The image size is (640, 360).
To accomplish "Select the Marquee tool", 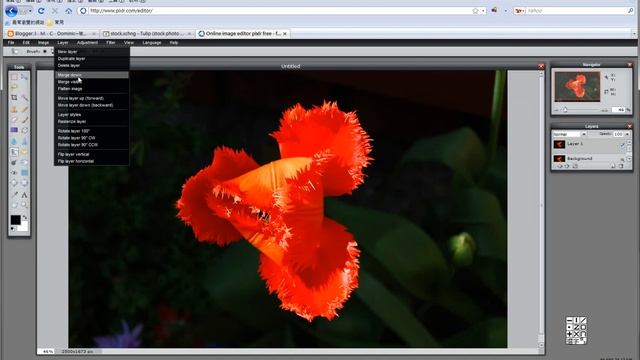I will coord(14,76).
